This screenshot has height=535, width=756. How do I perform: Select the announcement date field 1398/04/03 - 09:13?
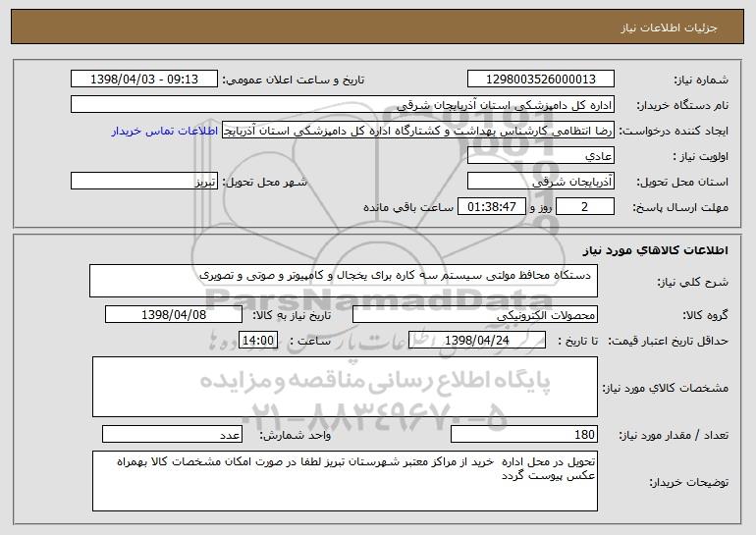[x=144, y=80]
